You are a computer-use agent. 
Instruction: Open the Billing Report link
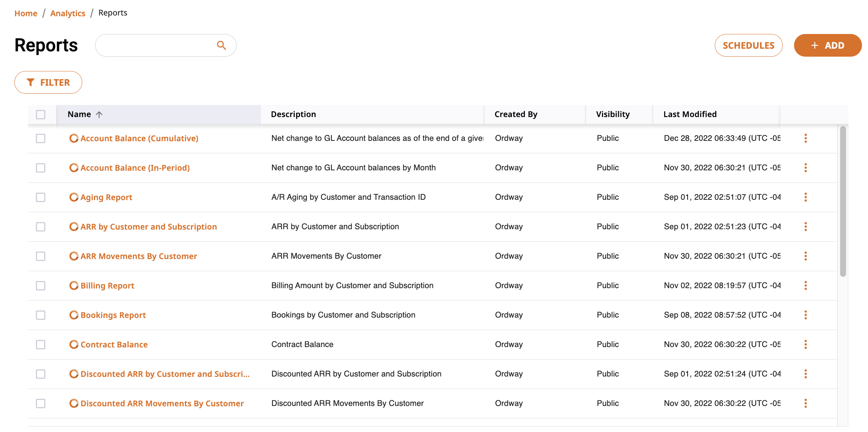107,285
